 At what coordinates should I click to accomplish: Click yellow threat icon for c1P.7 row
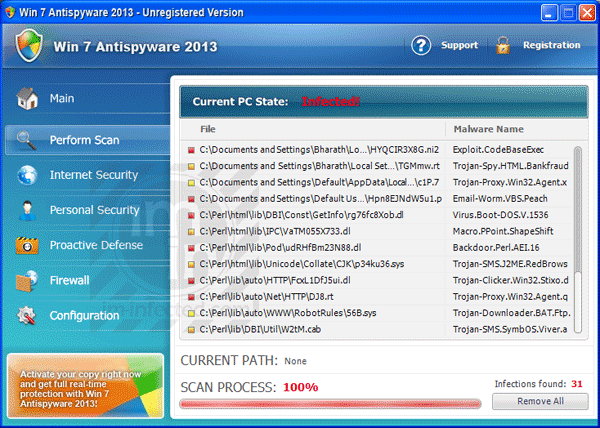coord(191,183)
